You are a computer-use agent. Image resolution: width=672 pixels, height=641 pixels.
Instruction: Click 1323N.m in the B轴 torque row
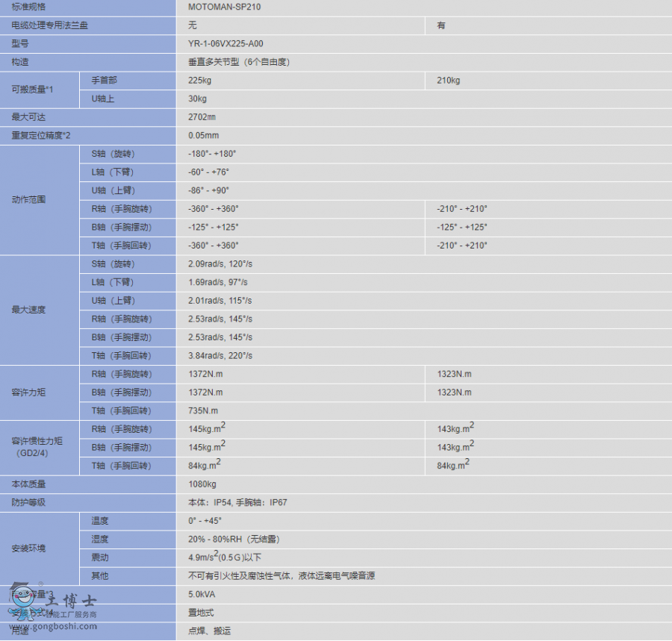(454, 393)
